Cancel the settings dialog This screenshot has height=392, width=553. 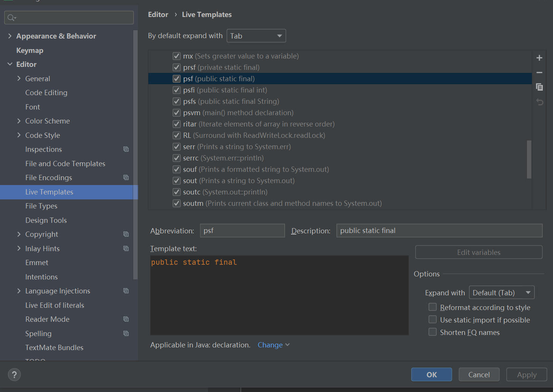coord(479,375)
